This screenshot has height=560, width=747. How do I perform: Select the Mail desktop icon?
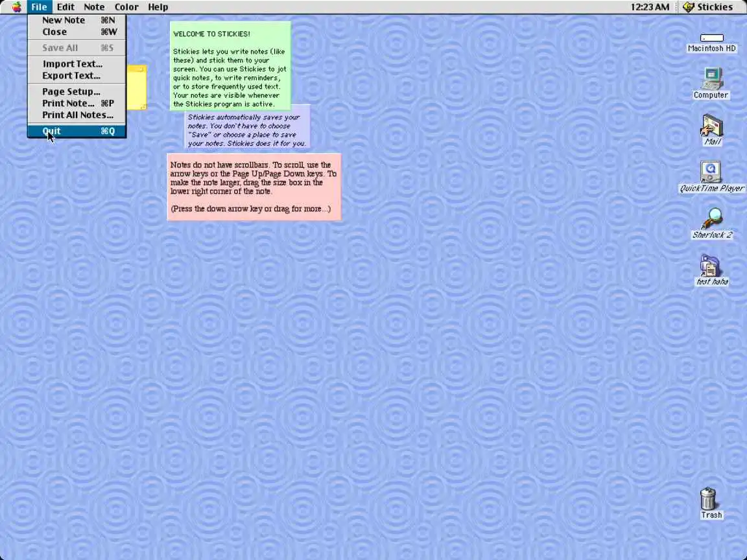pos(712,130)
